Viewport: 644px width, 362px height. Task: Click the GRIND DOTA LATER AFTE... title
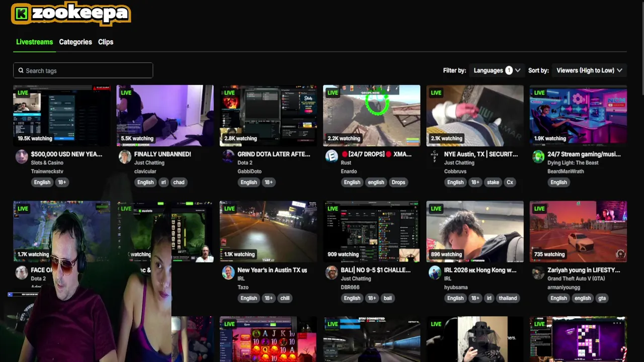(274, 154)
